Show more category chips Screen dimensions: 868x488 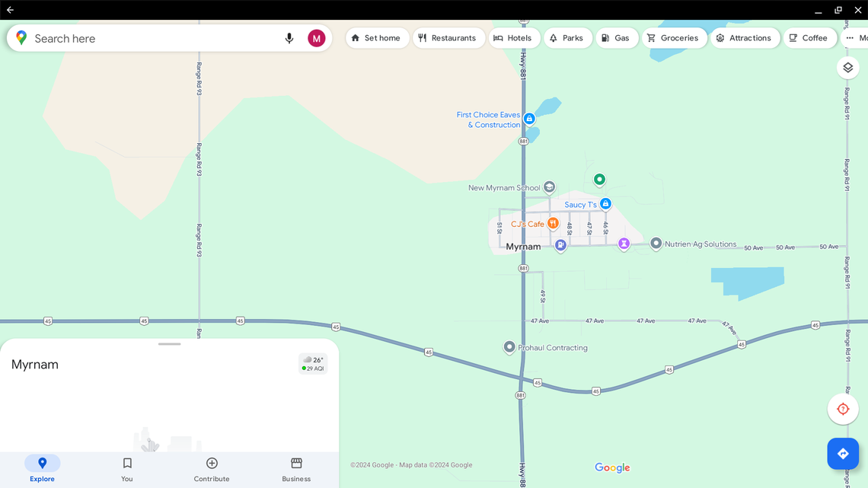coord(854,38)
